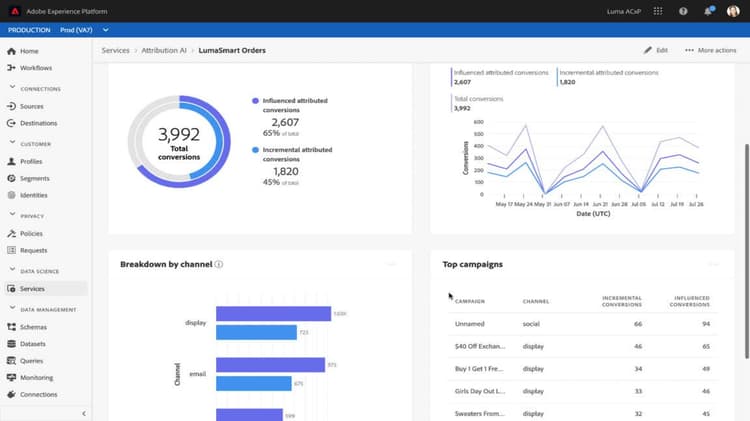Toggle Incremental attributed conversions legend dot
Viewport: 750px width, 421px height.
[255, 150]
